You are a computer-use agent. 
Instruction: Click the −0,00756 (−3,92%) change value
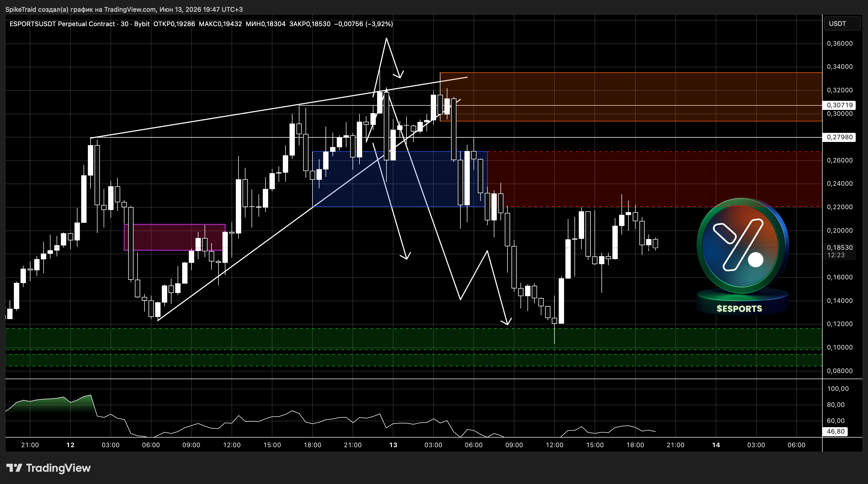click(363, 24)
